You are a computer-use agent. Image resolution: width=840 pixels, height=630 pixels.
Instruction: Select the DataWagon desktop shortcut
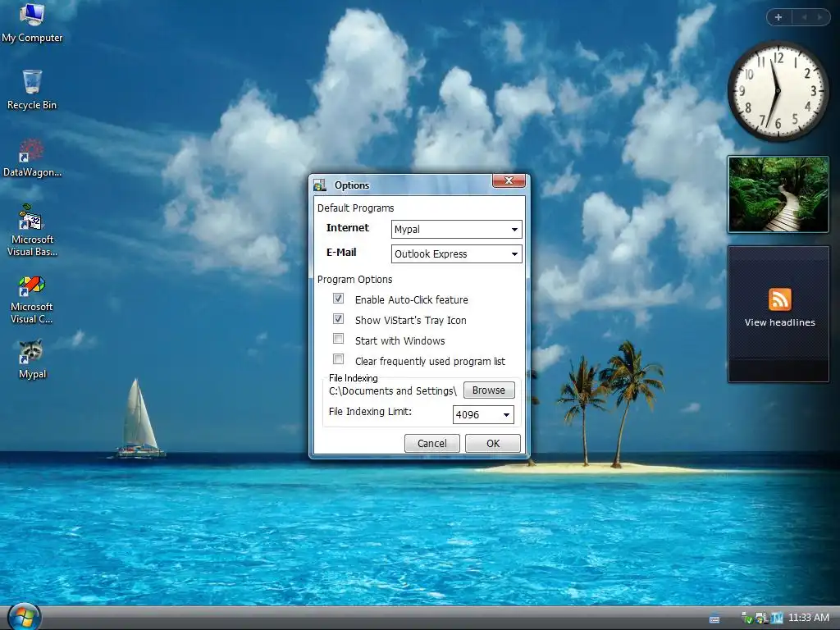coord(32,158)
